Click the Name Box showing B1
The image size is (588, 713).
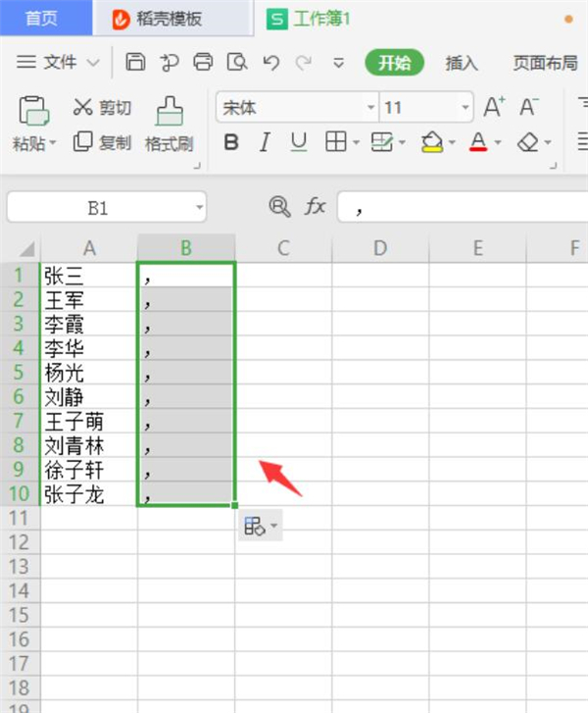[98, 207]
